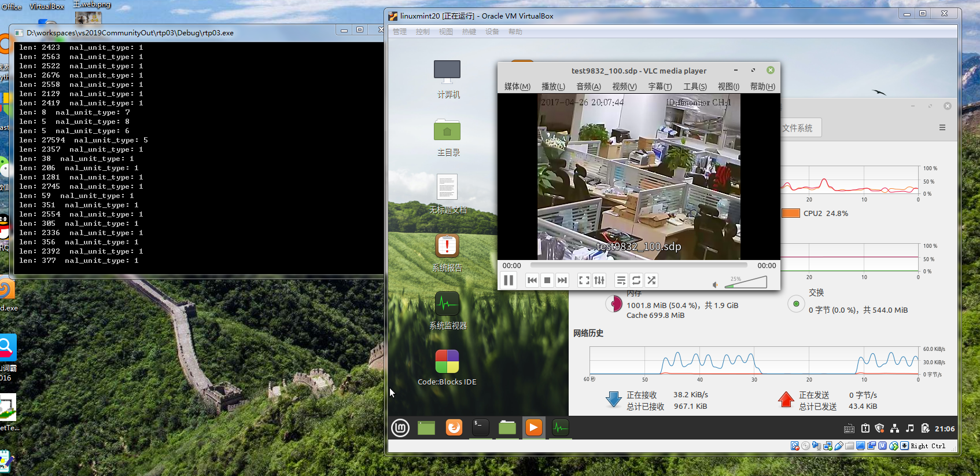
Task: Show the VLC playlist
Action: (621, 280)
